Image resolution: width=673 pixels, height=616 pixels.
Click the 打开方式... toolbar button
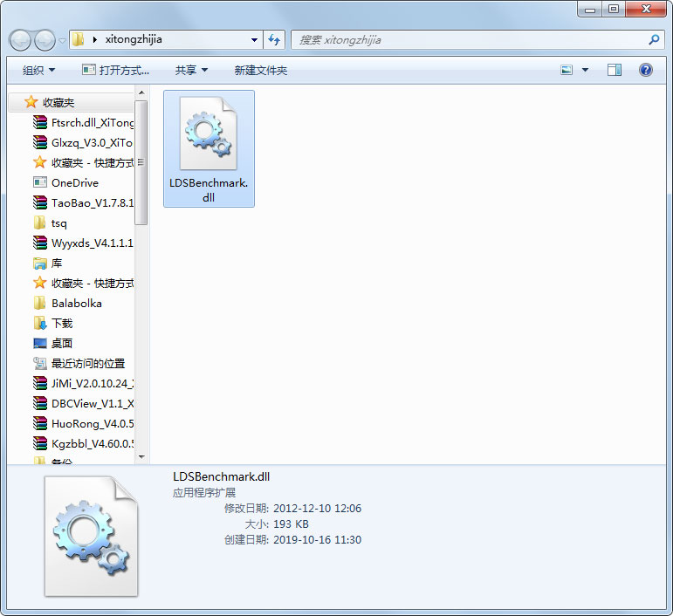point(115,70)
